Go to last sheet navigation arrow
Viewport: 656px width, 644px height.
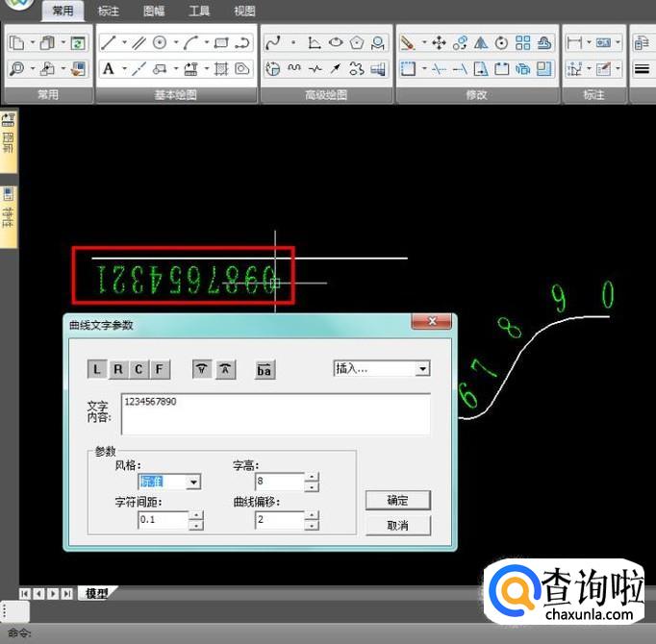pyautogui.click(x=67, y=593)
